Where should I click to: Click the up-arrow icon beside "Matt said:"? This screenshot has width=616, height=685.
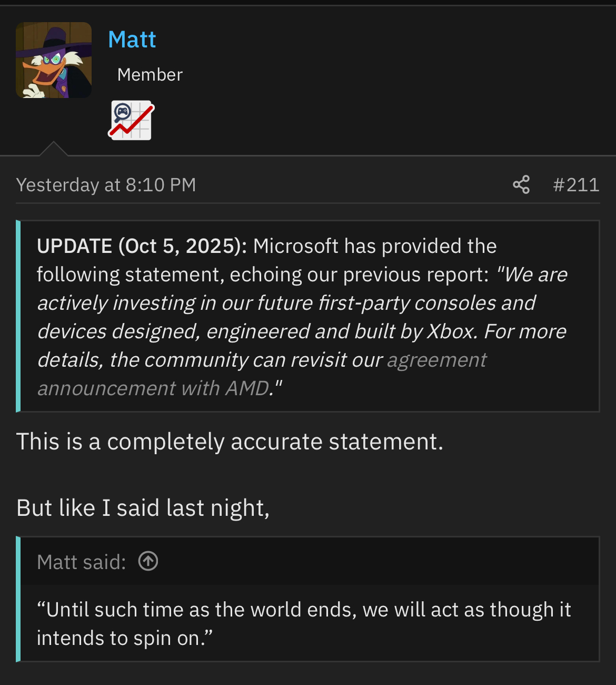coord(148,561)
